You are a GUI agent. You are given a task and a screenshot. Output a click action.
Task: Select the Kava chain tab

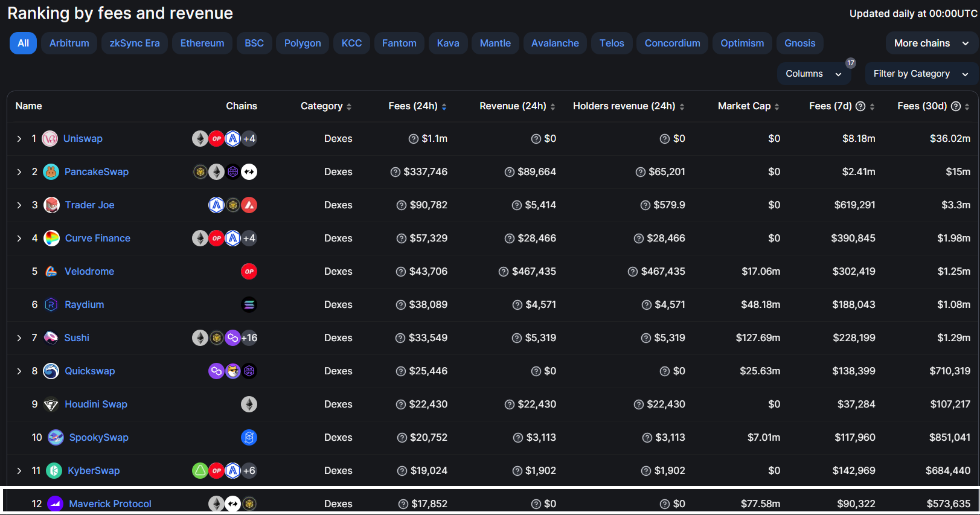(448, 43)
